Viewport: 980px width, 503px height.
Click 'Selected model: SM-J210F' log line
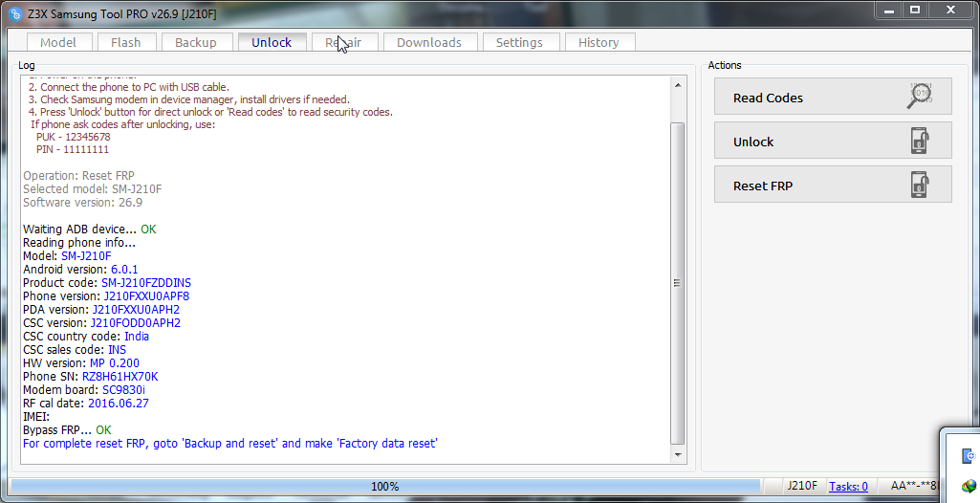(x=93, y=188)
